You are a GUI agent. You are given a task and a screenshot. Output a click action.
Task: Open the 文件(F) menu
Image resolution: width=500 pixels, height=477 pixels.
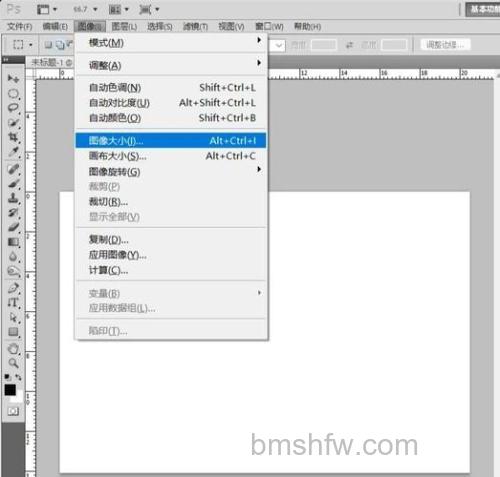click(x=20, y=26)
